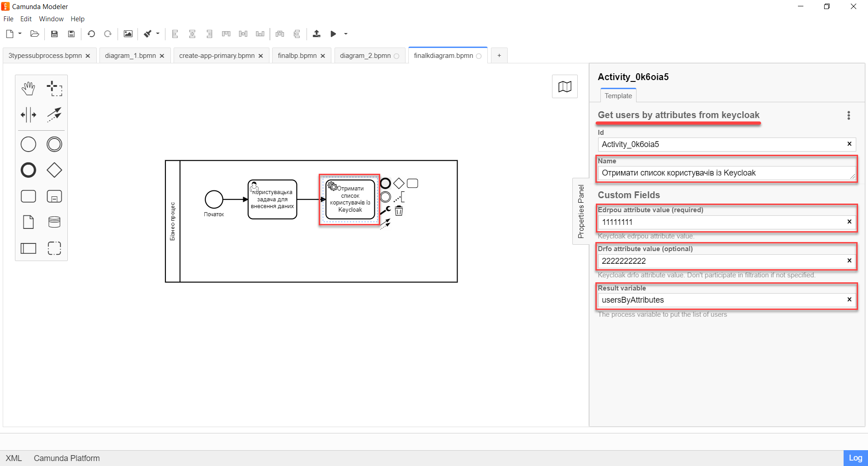
Task: Align elements left
Action: 175,34
